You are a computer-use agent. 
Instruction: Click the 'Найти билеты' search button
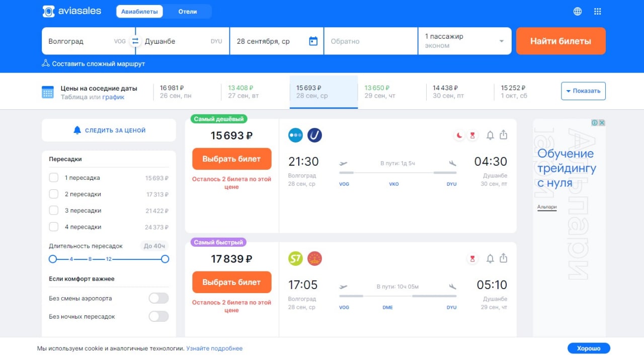pyautogui.click(x=560, y=41)
